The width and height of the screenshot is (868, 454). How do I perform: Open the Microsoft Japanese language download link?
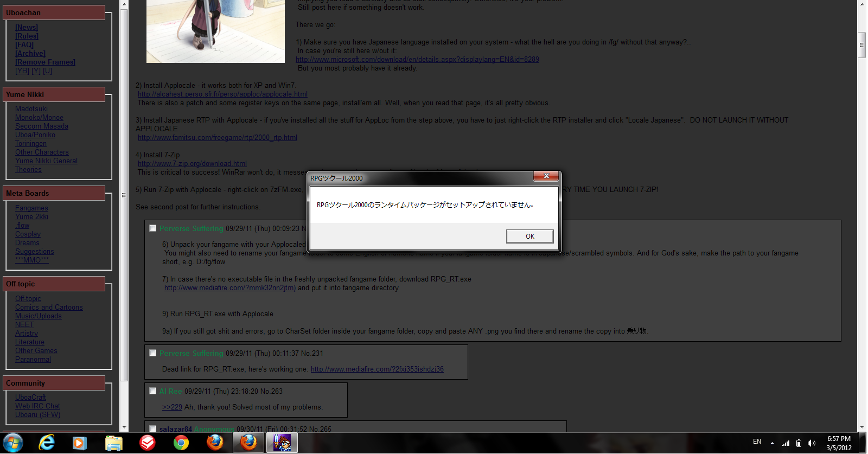tap(417, 60)
